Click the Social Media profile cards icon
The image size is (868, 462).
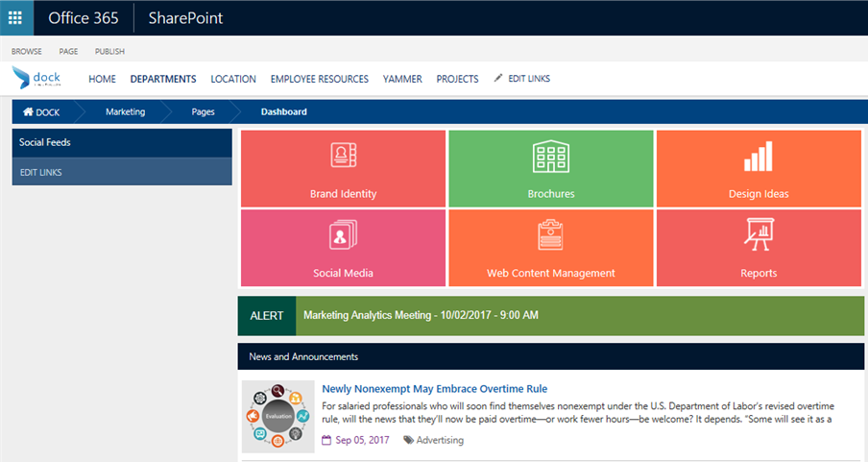[343, 234]
